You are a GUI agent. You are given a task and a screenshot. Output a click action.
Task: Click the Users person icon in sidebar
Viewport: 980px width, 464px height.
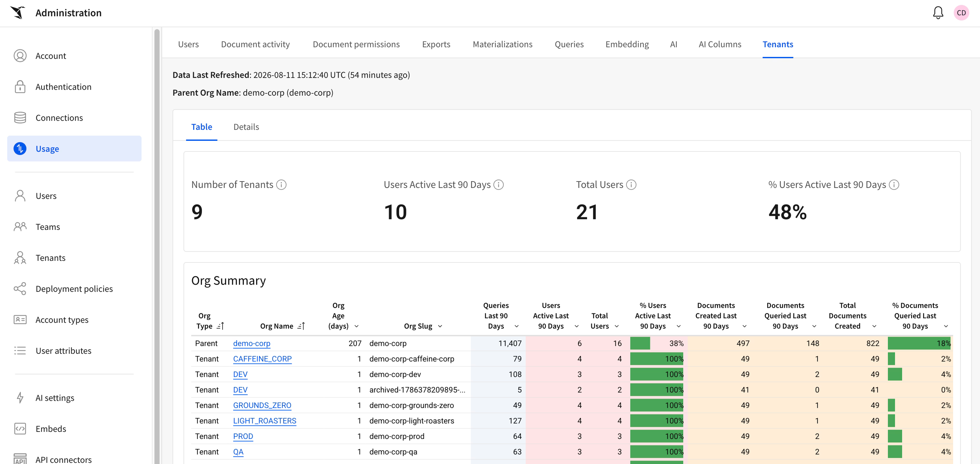coord(20,196)
